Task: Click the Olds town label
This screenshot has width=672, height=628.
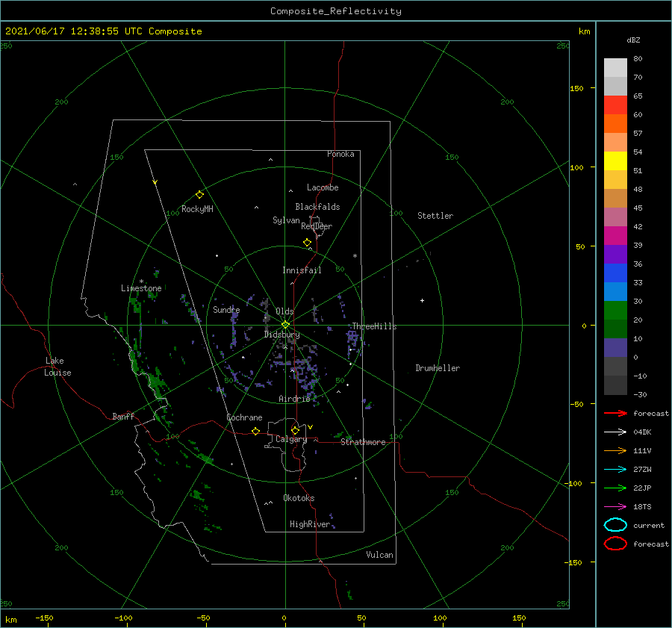Action: (284, 311)
